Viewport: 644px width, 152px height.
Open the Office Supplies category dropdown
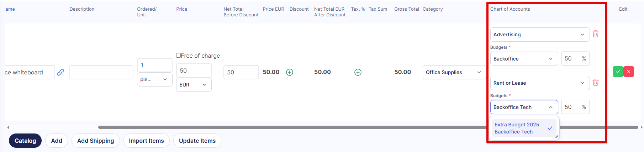tap(454, 72)
